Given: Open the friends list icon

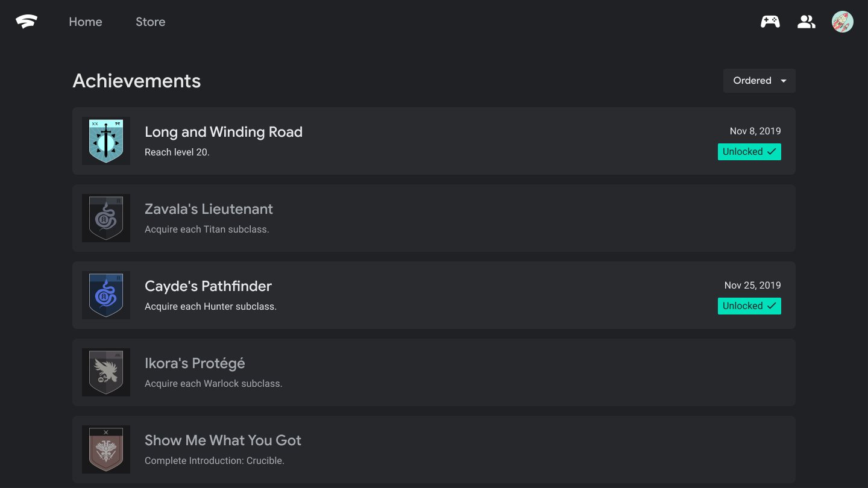Looking at the screenshot, I should coord(806,22).
